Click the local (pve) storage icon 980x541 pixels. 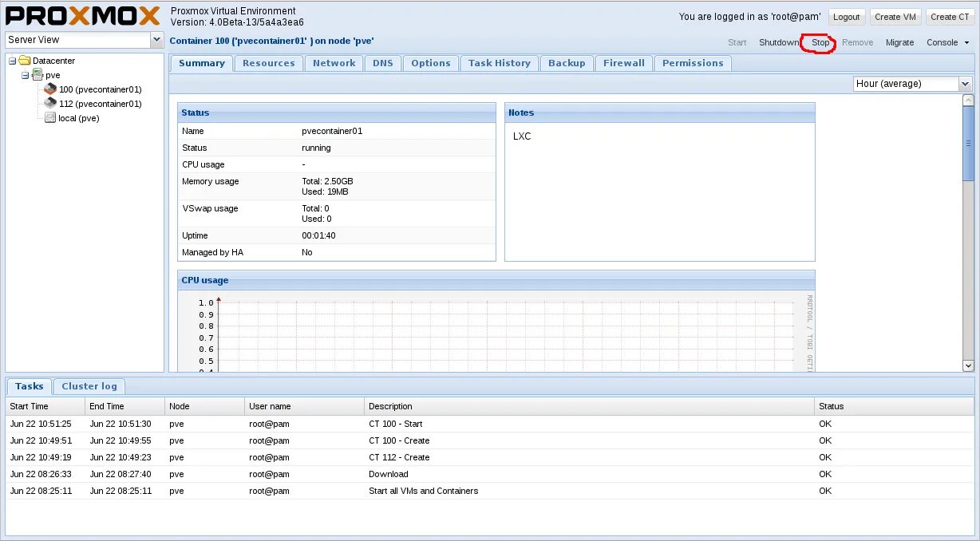click(x=50, y=118)
